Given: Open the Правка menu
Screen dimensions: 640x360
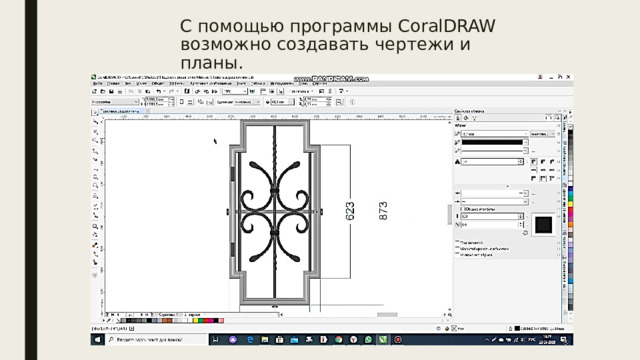Looking at the screenshot, I should 113,83.
